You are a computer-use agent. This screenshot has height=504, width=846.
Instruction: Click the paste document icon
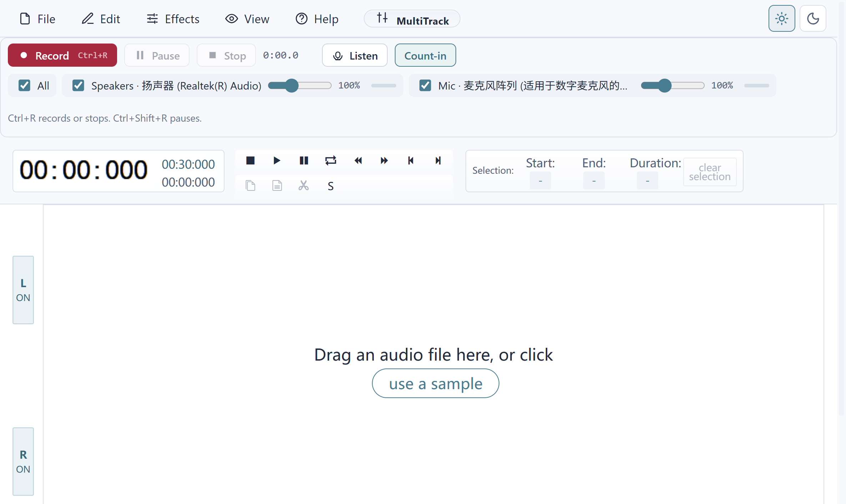click(277, 186)
